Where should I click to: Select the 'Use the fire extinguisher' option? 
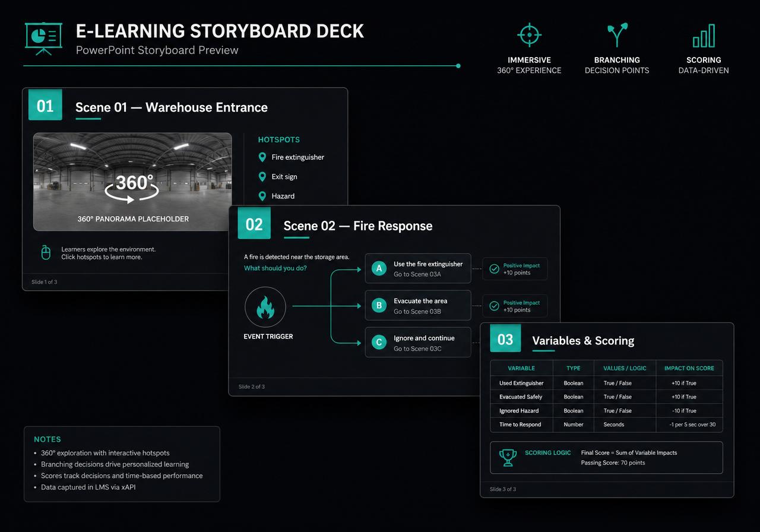(x=418, y=268)
